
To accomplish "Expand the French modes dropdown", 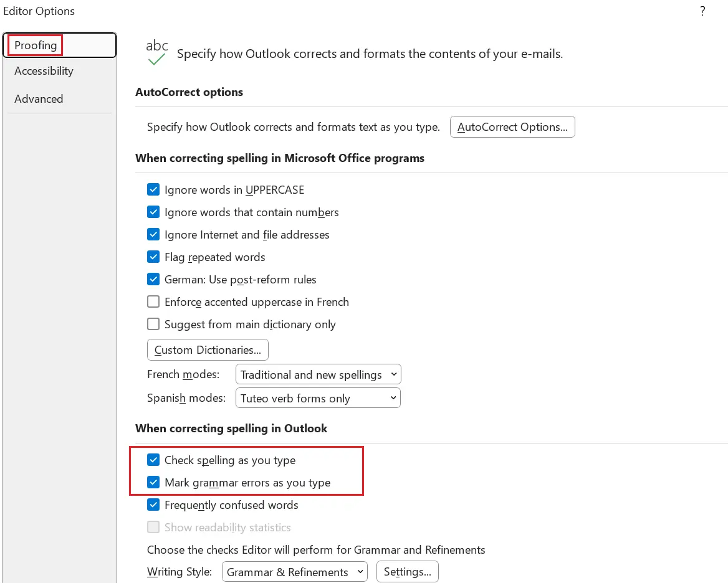I will 318,374.
